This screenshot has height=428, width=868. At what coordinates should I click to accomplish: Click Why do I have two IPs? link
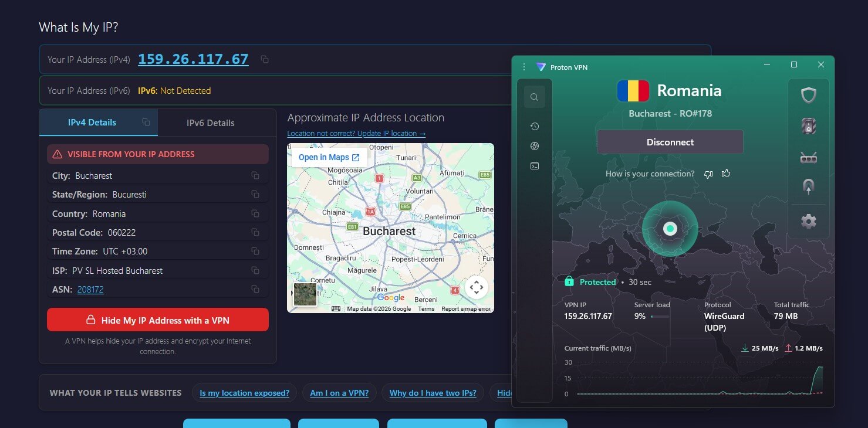pos(433,393)
